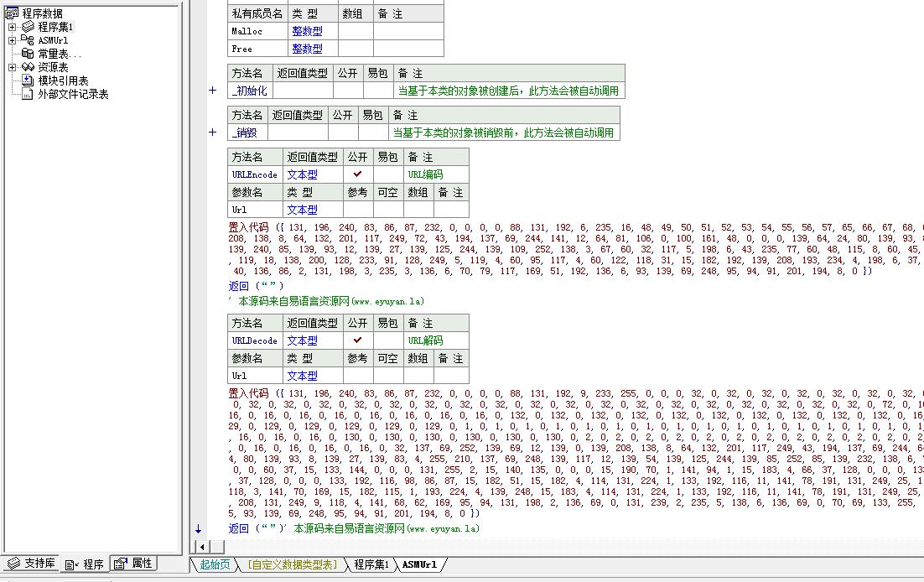Toggle 参考 for URLEncode's Url parameter
This screenshot has height=582, width=924.
tap(358, 210)
